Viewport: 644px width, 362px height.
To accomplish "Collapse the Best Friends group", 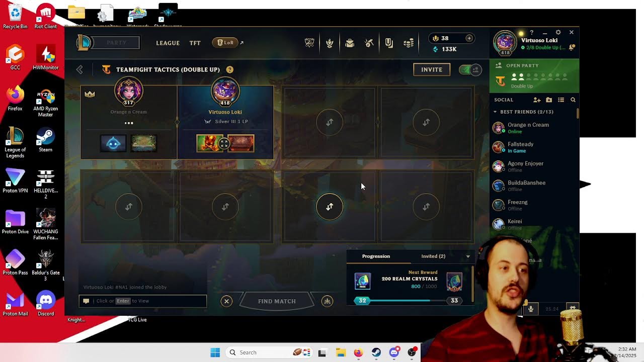I will pyautogui.click(x=495, y=112).
